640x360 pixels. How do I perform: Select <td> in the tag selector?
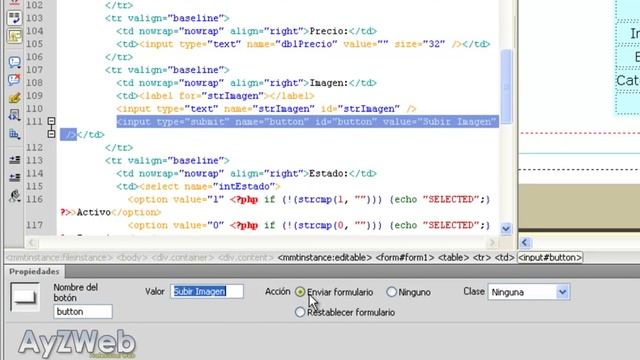(x=504, y=258)
